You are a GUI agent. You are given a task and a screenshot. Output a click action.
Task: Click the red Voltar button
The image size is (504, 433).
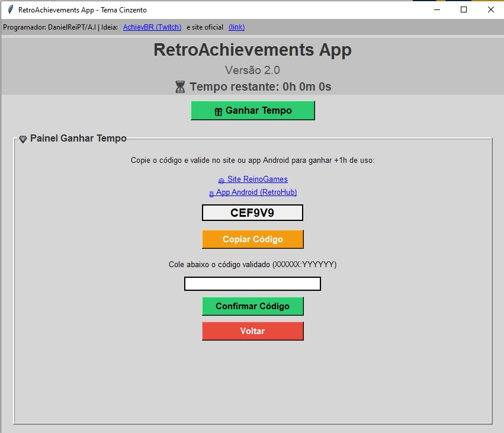point(253,331)
